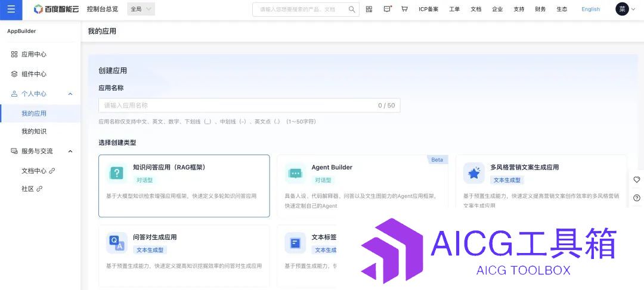Open the 全局 region dropdown
The image size is (644, 290).
coord(141,9)
